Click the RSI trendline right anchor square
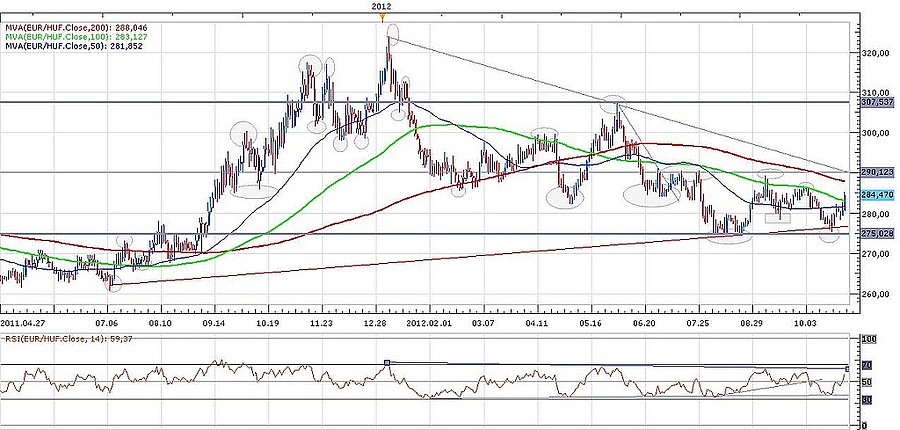This screenshot has height=430, width=900. [x=847, y=369]
